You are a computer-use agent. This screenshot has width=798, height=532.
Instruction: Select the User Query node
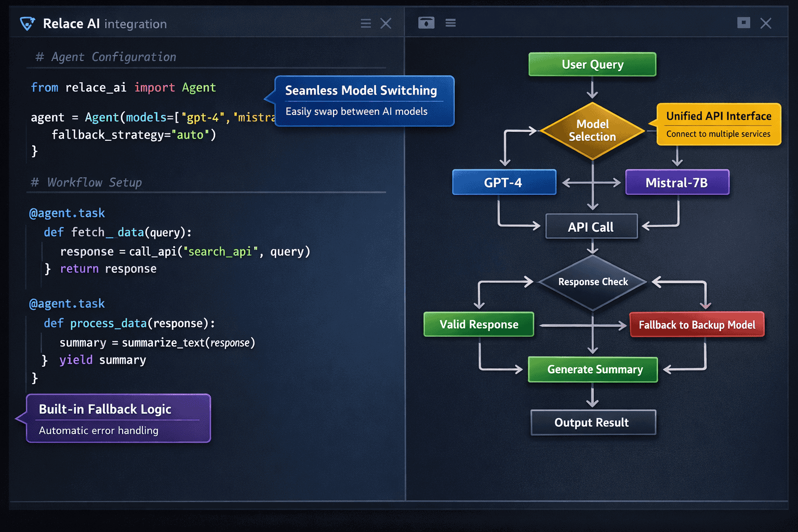click(x=592, y=64)
